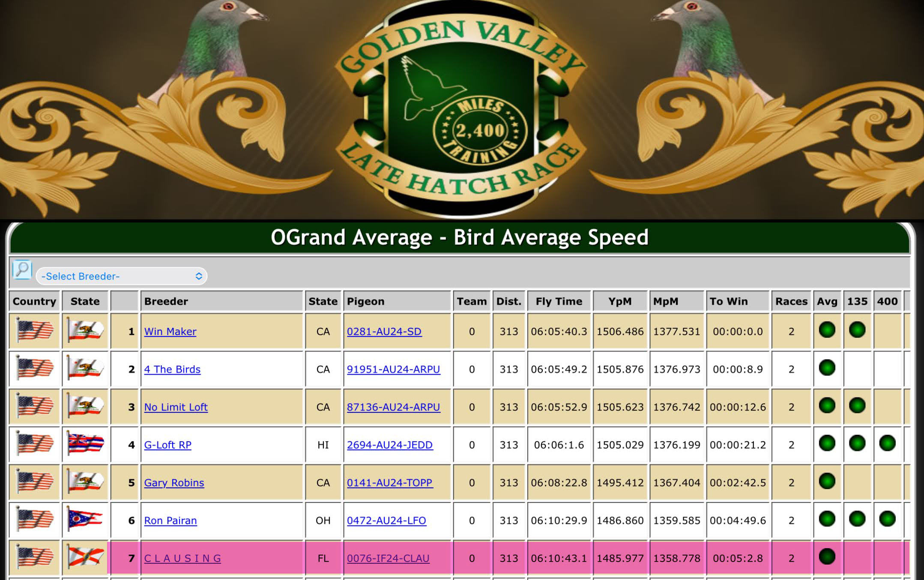Click the Hawaii flag in row 4

[85, 444]
